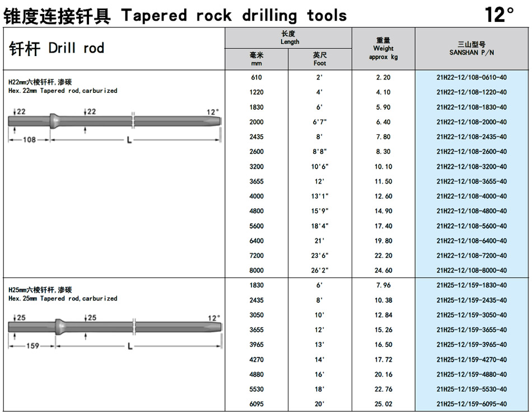Select part number 21H22-12/108-0610-40
Viewport: 532px width, 418px height.
tap(471, 77)
